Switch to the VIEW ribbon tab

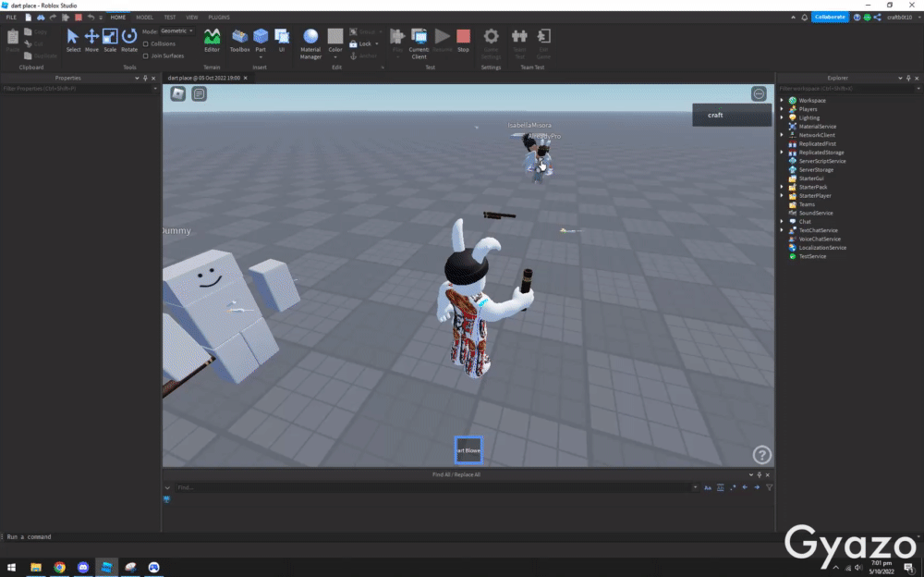(192, 18)
